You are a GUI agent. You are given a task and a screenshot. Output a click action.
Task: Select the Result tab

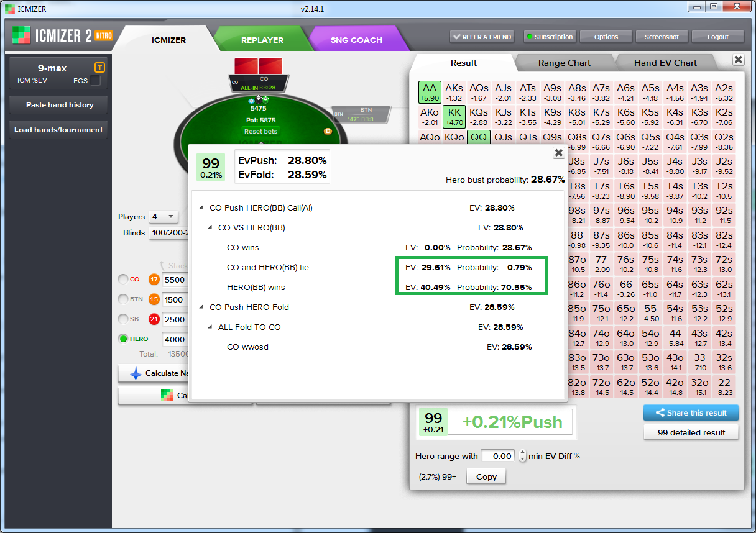click(463, 63)
